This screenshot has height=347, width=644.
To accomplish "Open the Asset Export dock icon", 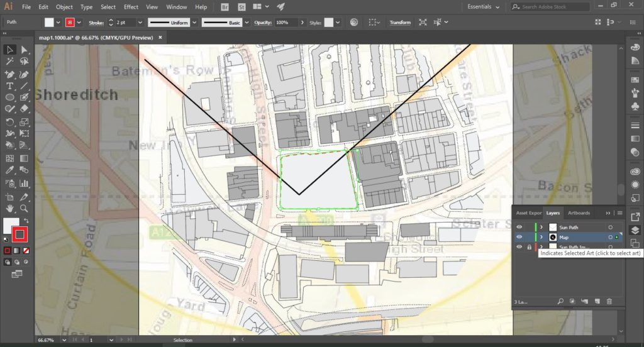I will click(635, 217).
